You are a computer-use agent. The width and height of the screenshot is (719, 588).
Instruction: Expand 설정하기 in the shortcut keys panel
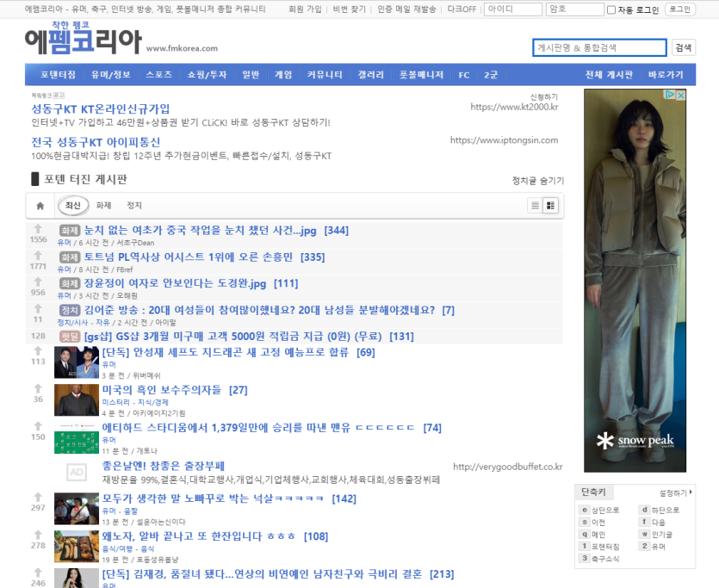[675, 493]
